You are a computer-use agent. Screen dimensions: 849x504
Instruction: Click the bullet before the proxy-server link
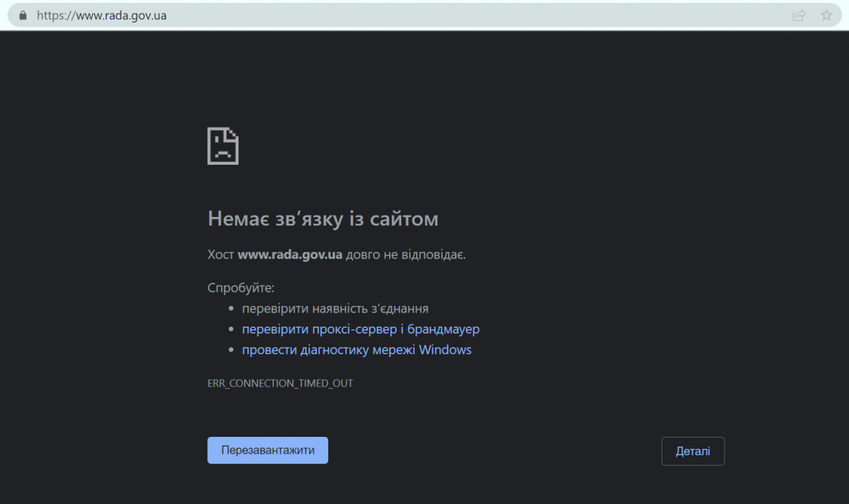point(231,329)
